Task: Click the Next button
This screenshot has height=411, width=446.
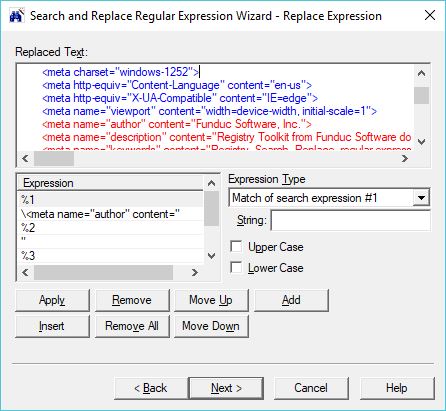Action: pos(226,388)
